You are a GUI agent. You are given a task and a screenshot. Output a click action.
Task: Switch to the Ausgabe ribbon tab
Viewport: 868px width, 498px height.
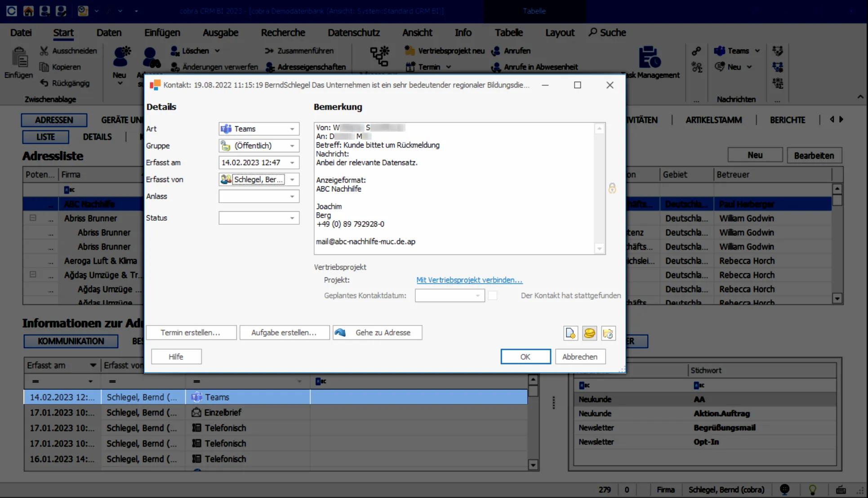point(220,32)
